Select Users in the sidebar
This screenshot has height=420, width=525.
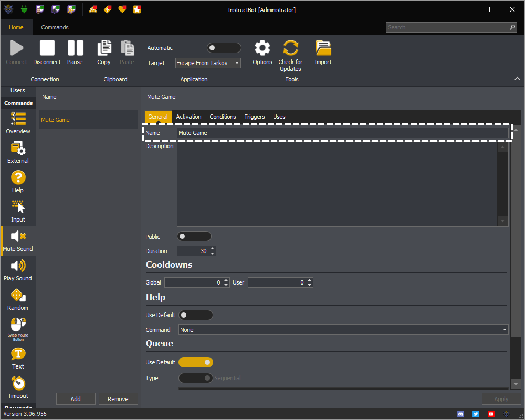[18, 90]
